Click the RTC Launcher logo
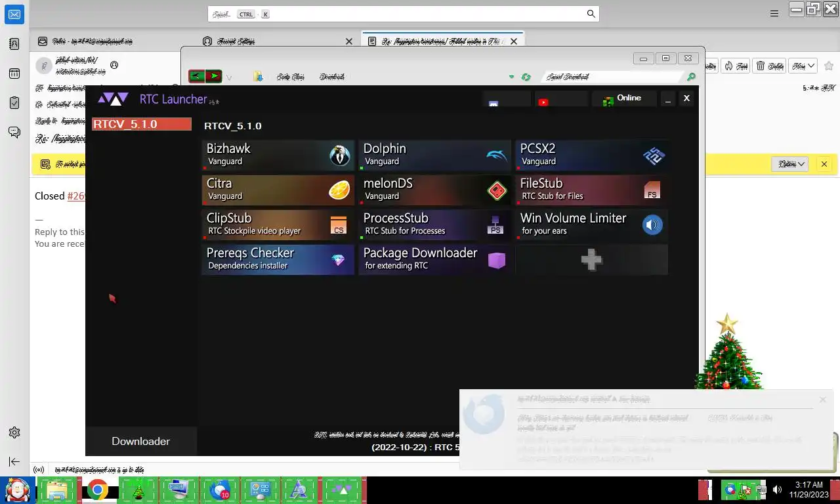 point(113,99)
